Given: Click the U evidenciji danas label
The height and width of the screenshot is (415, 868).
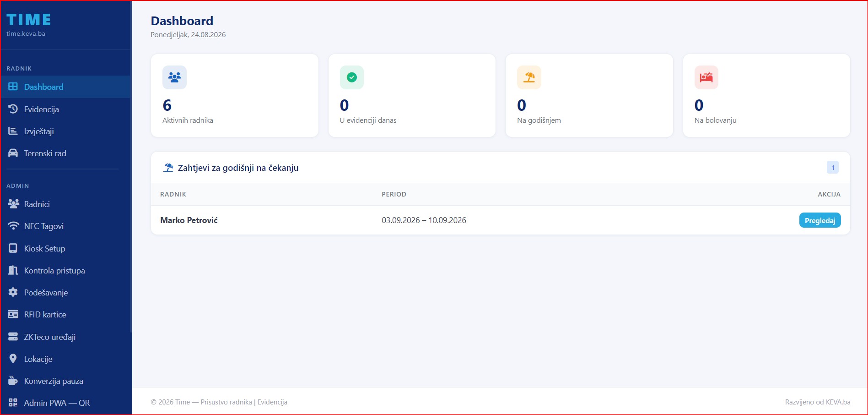Looking at the screenshot, I should 368,120.
